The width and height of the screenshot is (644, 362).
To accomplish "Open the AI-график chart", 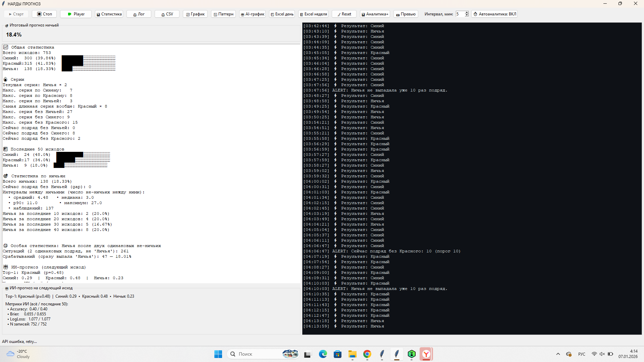I will [252, 14].
